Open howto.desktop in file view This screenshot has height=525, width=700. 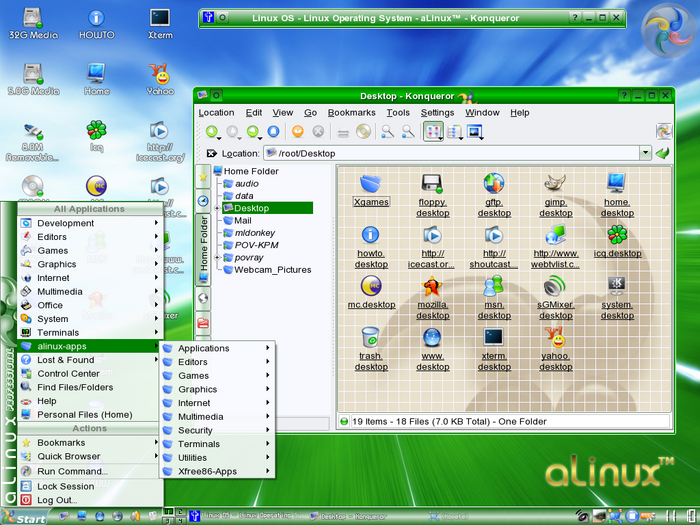coord(371,247)
